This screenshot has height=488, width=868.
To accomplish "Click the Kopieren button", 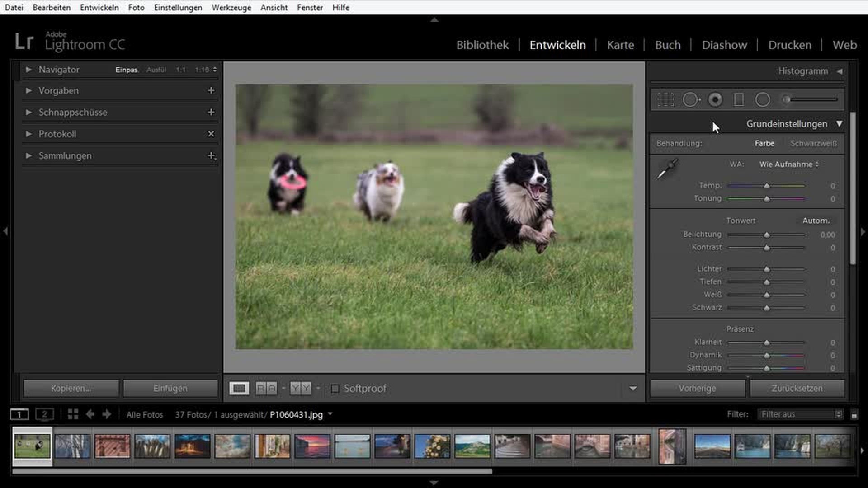I will [71, 388].
